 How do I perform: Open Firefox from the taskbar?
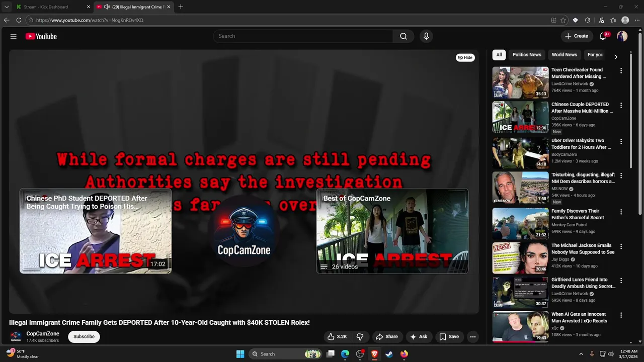tap(404, 354)
